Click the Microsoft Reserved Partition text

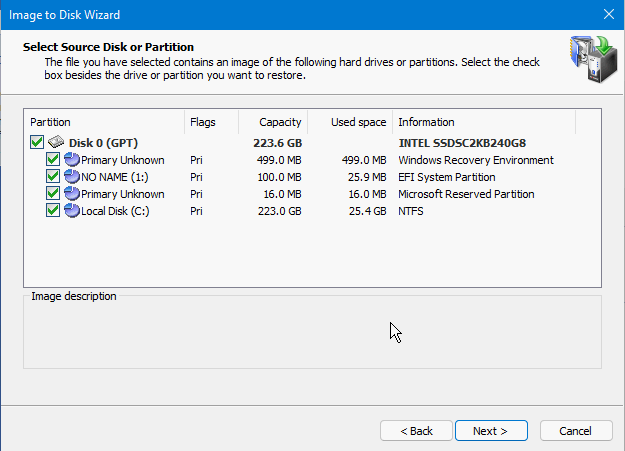coord(466,194)
